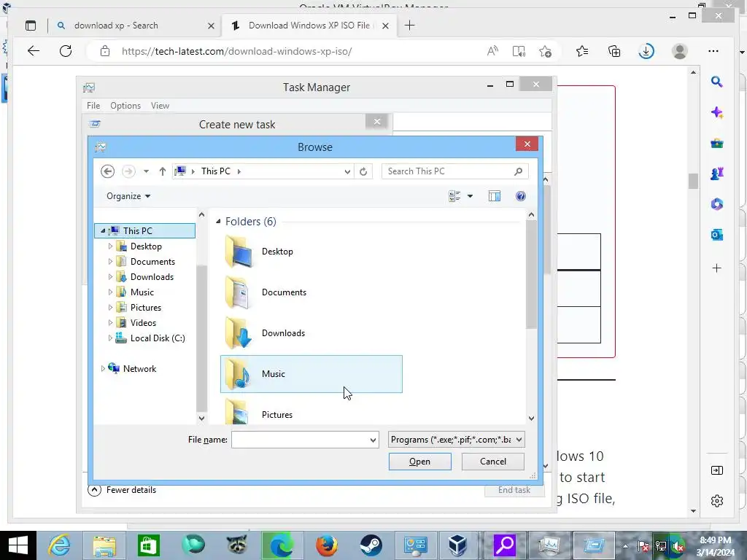747x560 pixels.
Task: Open Organize dropdown menu
Action: coord(128,196)
